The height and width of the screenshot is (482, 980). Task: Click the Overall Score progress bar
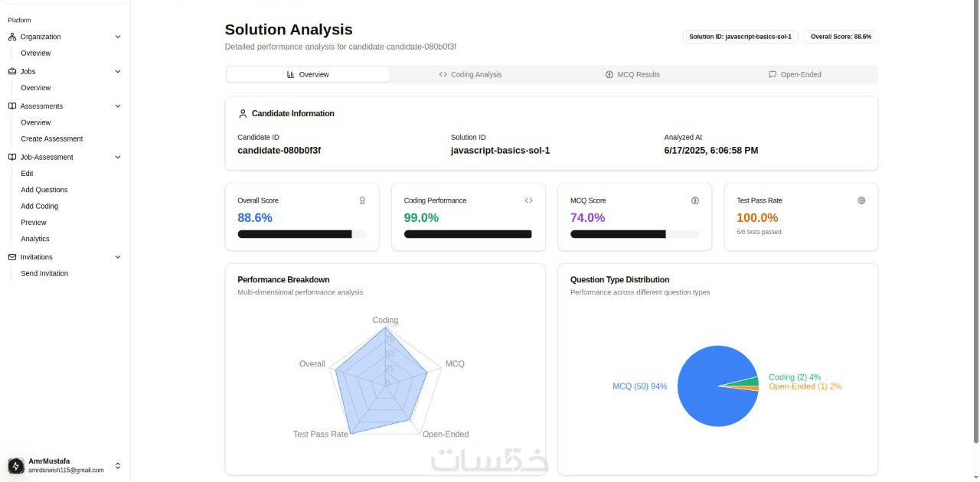point(302,234)
